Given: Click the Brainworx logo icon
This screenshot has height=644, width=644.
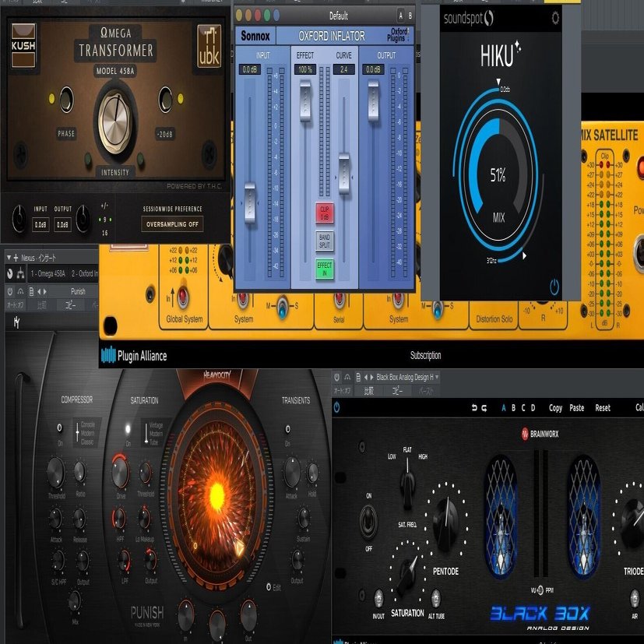Looking at the screenshot, I should [525, 434].
